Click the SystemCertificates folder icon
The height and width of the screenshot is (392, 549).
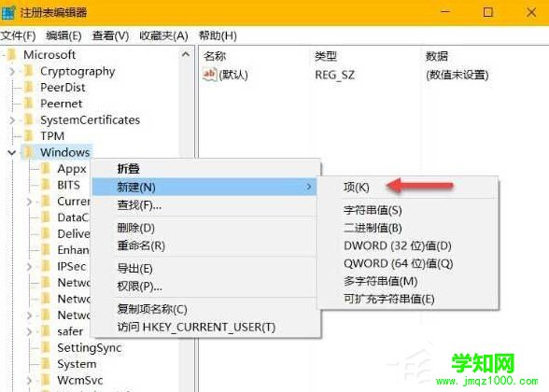click(29, 119)
